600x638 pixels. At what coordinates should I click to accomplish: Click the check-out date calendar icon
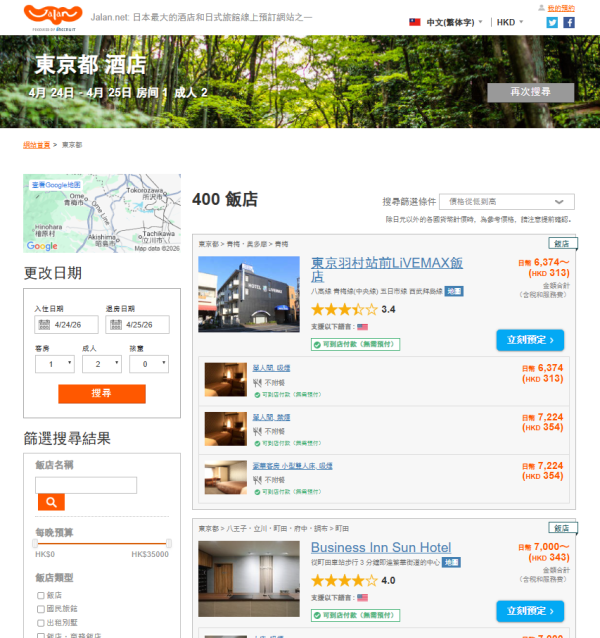116,324
